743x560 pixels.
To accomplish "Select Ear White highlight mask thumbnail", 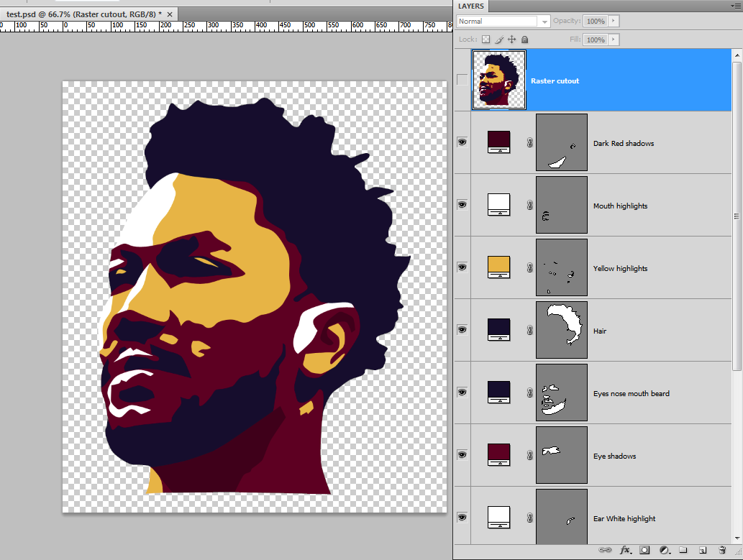I will (562, 516).
